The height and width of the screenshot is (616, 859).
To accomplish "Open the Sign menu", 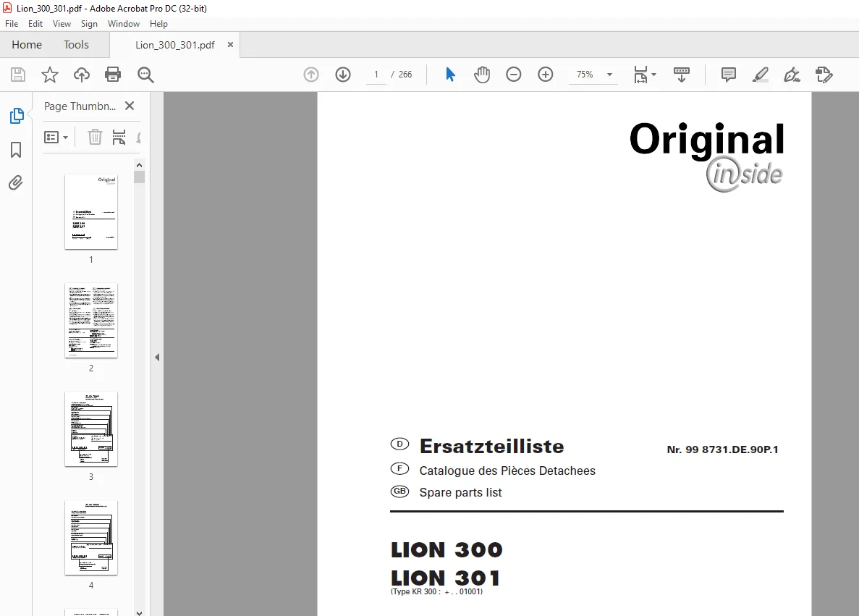I will pos(89,24).
